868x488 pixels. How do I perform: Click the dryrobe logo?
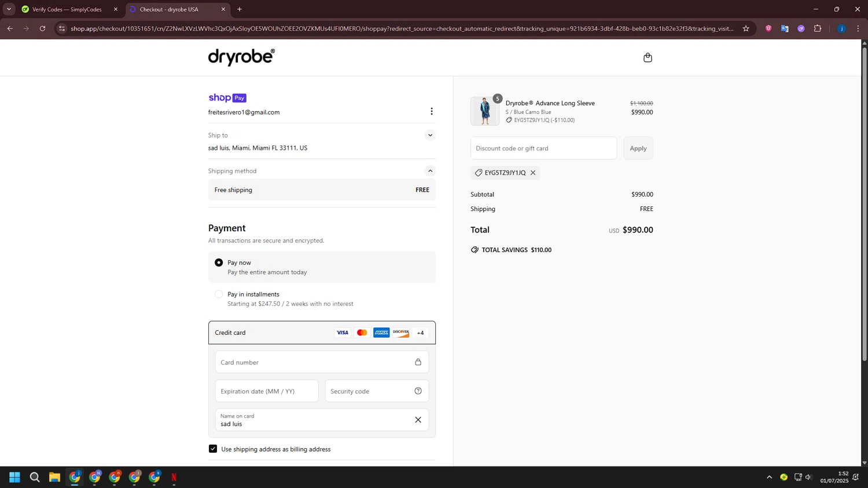coord(241,57)
